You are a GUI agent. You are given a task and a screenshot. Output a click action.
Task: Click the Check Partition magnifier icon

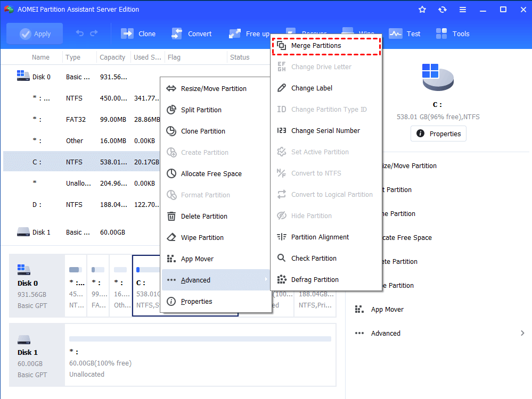[282, 258]
